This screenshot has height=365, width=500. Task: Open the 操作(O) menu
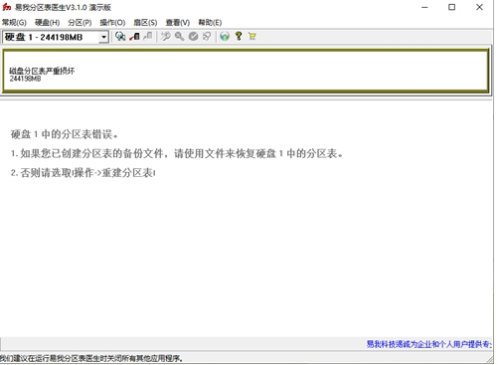point(113,23)
